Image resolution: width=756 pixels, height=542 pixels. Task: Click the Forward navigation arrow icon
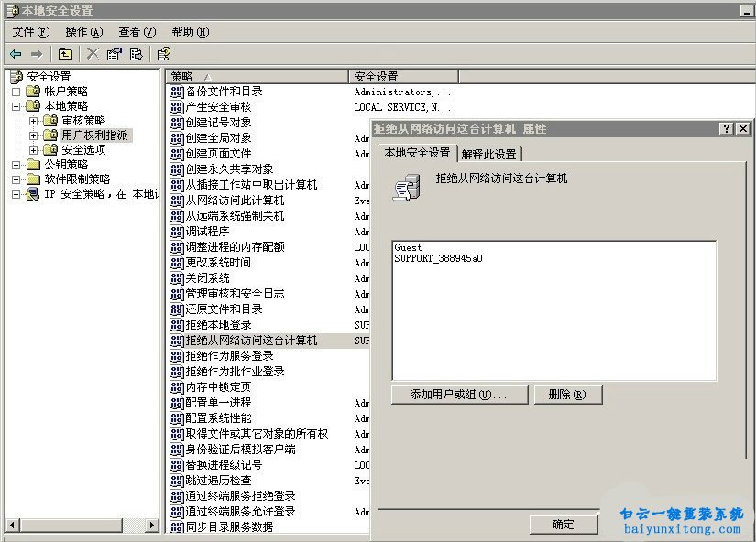(38, 53)
